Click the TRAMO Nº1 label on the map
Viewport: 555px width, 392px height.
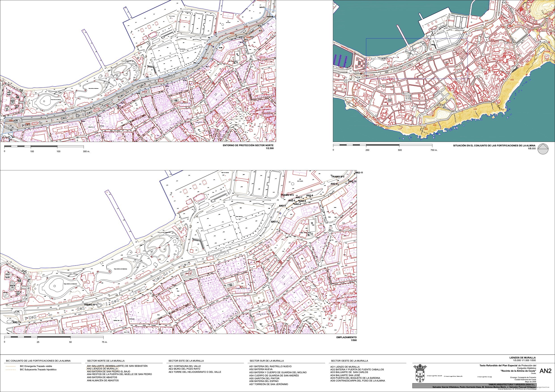click(x=90, y=305)
